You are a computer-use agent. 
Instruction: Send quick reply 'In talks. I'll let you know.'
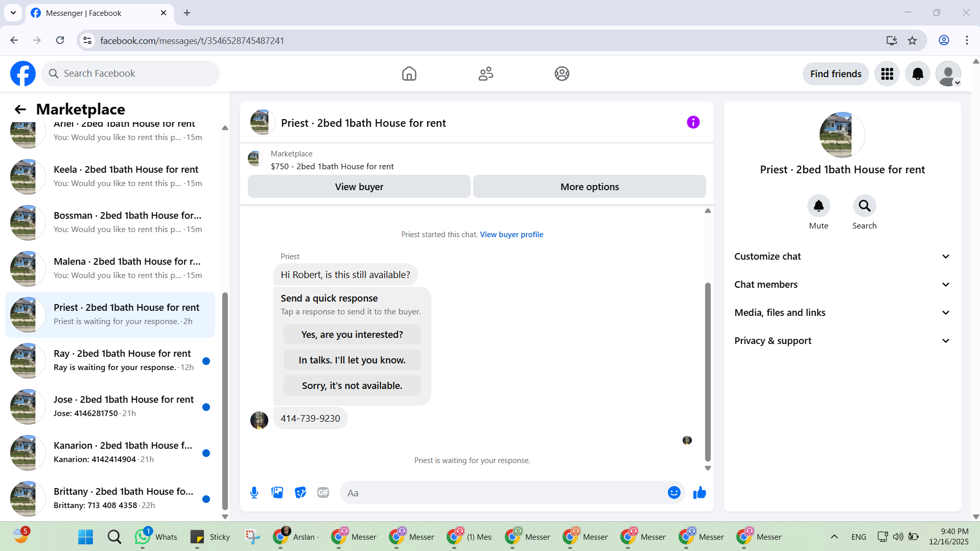pyautogui.click(x=352, y=360)
